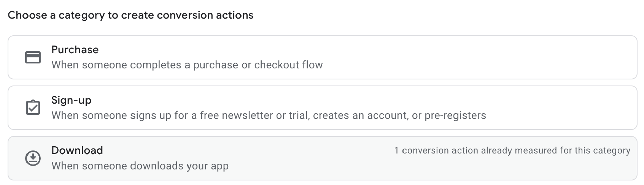644x185 pixels.
Task: Select the Purchase category card
Action: point(322,57)
